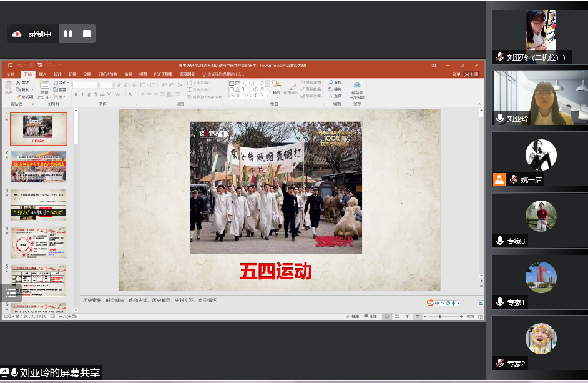The image size is (588, 383).
Task: Stop the meeting recording
Action: pos(87,34)
